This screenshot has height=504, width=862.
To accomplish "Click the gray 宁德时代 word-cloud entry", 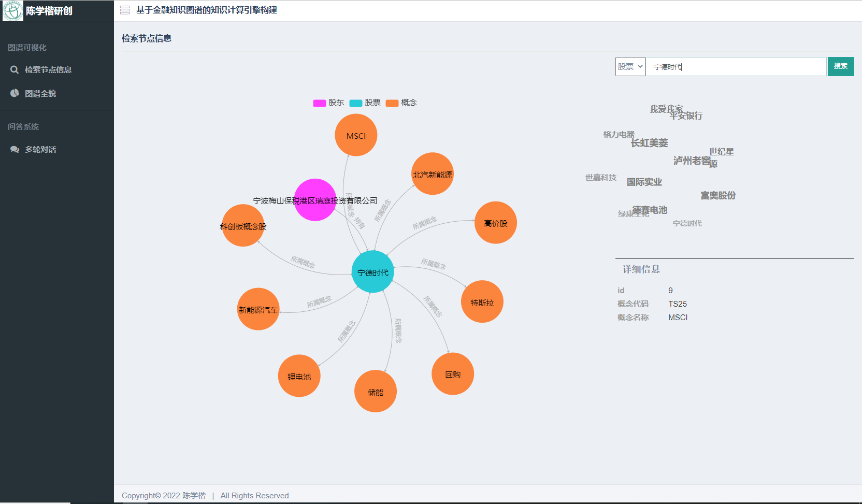I will (x=687, y=223).
